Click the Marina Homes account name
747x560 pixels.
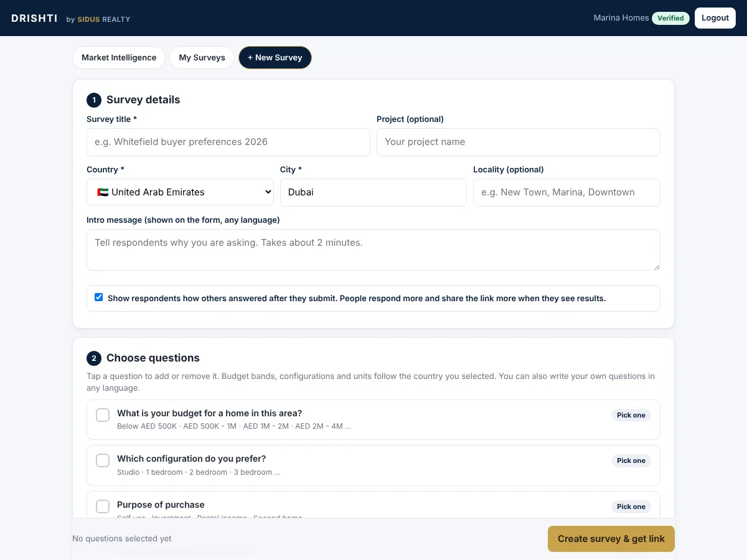621,18
